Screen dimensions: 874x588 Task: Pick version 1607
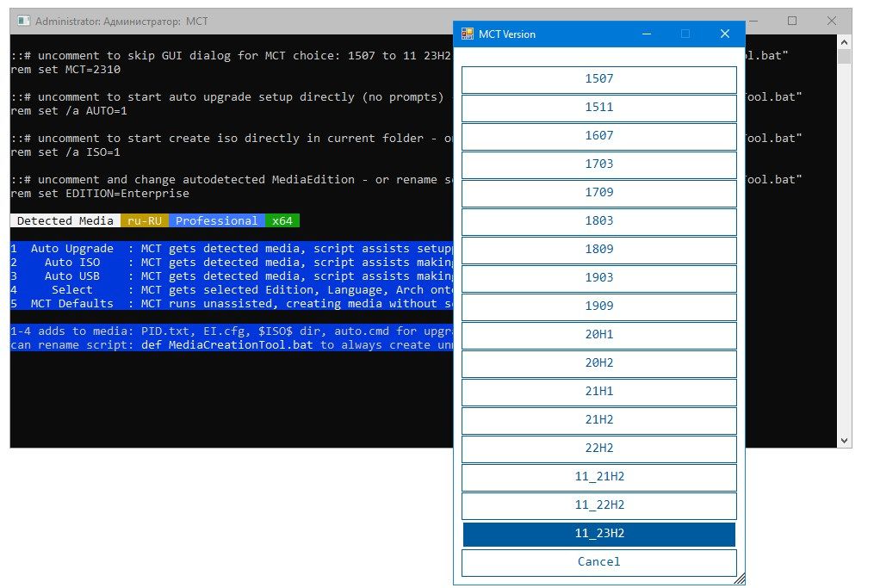(x=599, y=136)
